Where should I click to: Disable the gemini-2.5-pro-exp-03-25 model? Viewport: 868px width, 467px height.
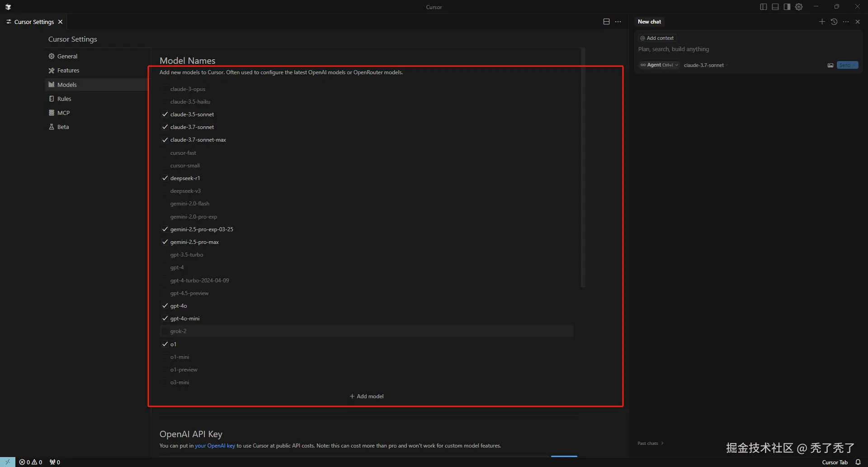coord(165,229)
